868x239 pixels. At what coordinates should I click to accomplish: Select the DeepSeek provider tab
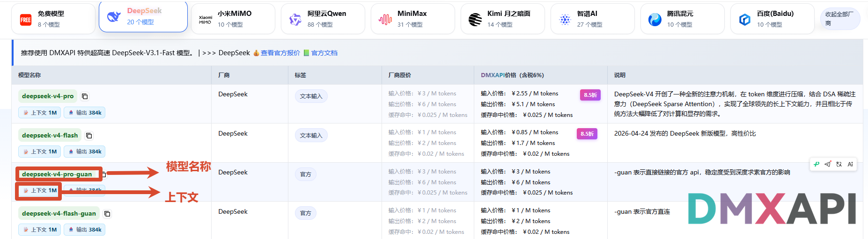pyautogui.click(x=143, y=17)
